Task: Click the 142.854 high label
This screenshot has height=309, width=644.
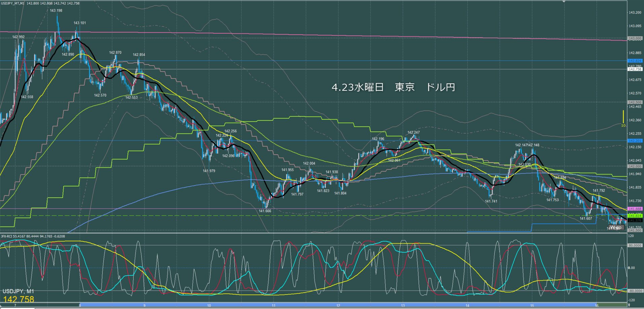Action: 139,55
